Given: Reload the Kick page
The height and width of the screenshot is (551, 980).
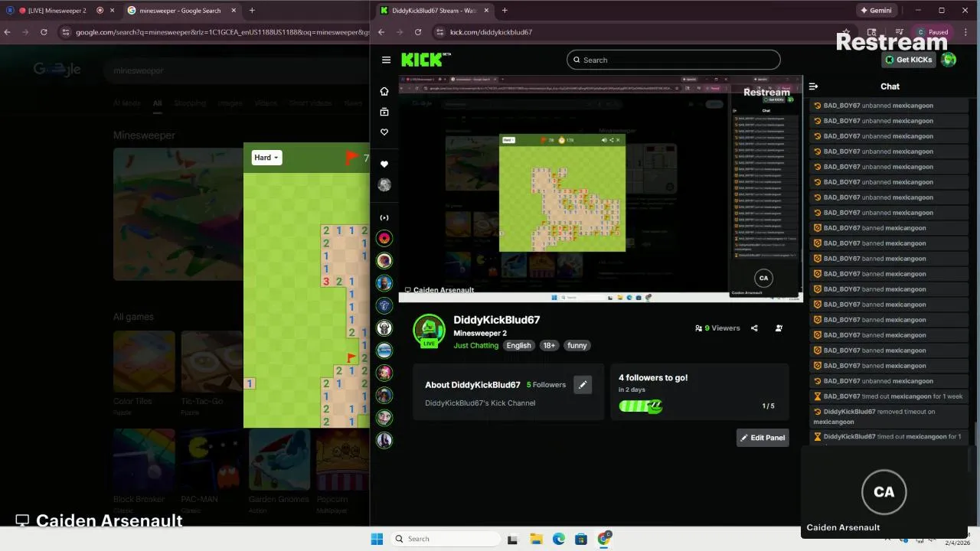Looking at the screenshot, I should click(x=418, y=32).
